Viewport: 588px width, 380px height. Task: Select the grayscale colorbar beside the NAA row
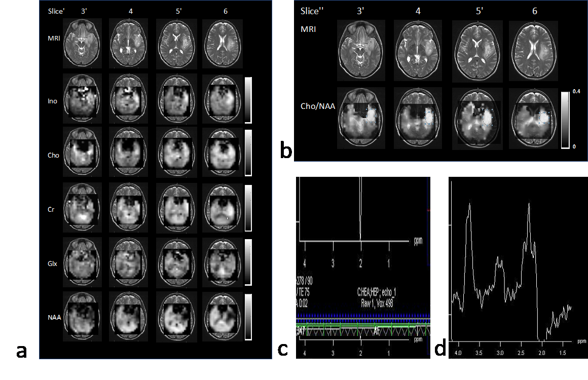tap(248, 317)
